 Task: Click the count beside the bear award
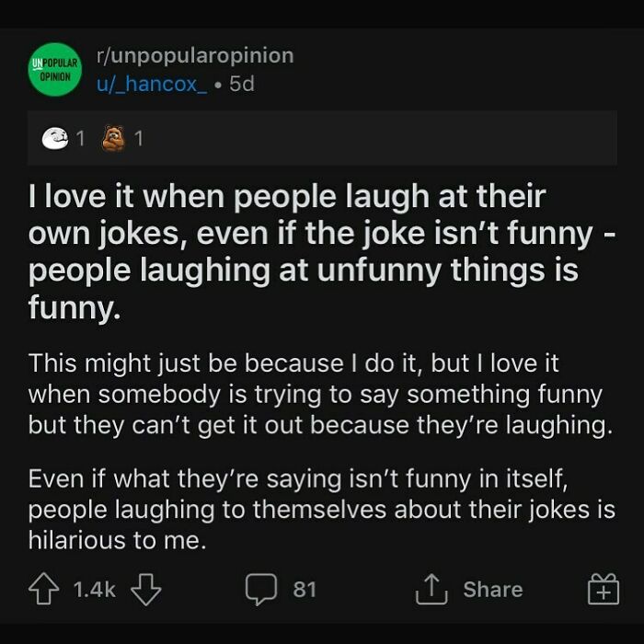[139, 139]
